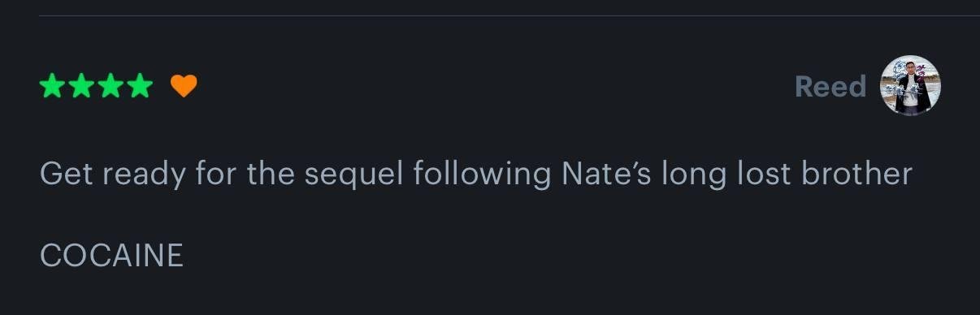This screenshot has width=980, height=315.
Task: Click the word COCAINE in the review
Action: [111, 256]
